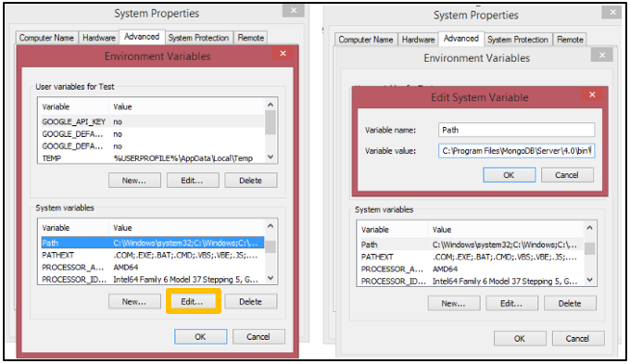This screenshot has width=630, height=364.
Task: Select GOOGLE_API_KEY row in User variables
Action: click(152, 121)
